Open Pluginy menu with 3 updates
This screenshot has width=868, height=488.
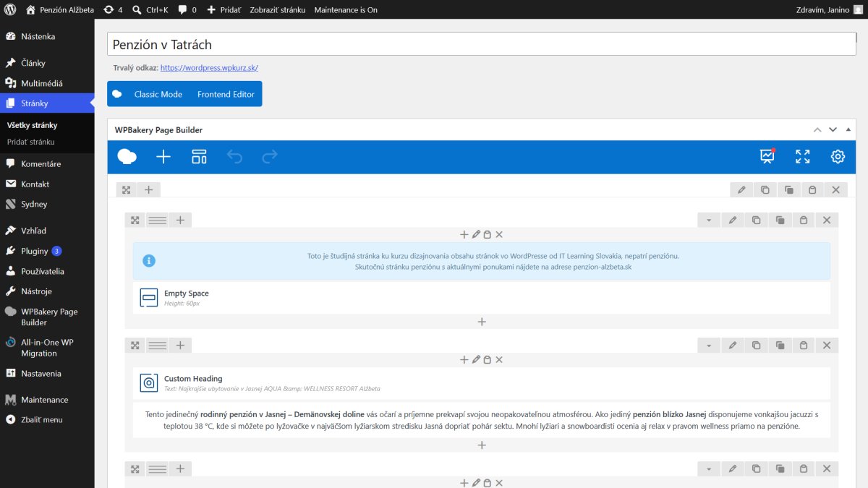[x=47, y=251]
